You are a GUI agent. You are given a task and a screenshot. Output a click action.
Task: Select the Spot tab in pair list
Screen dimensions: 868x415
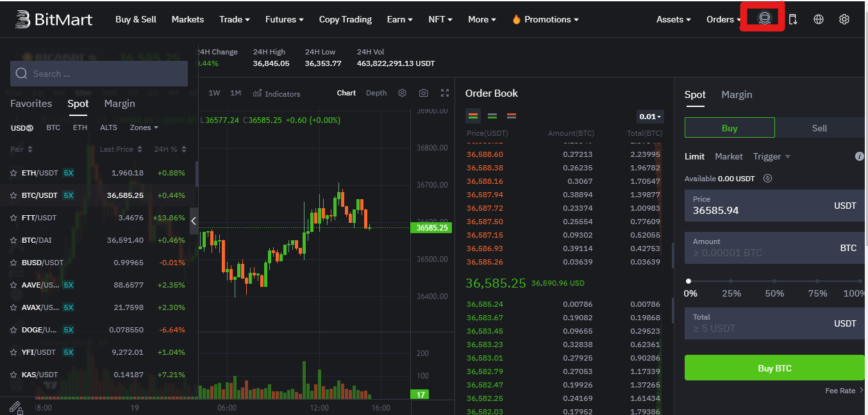(x=78, y=104)
